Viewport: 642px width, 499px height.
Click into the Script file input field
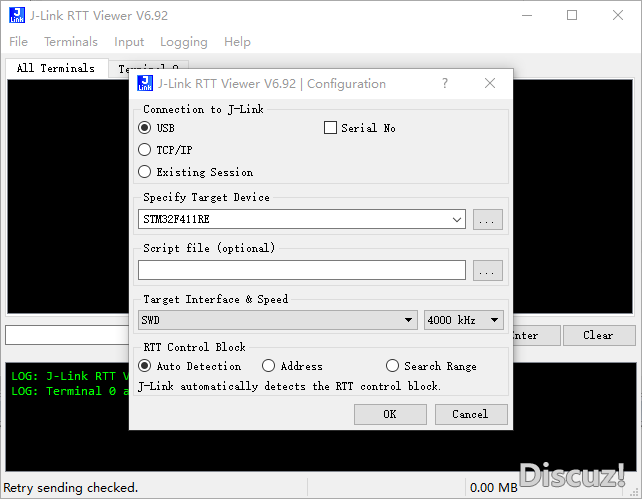click(302, 270)
